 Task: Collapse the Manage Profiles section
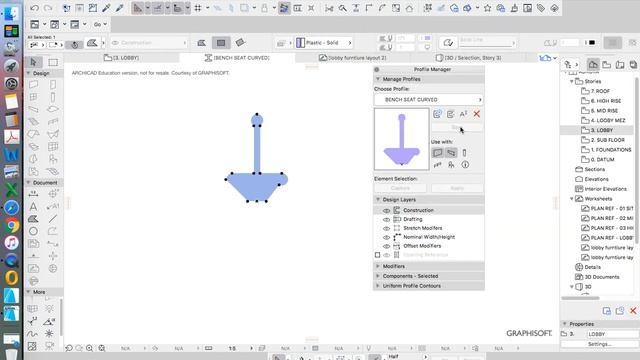pos(378,79)
